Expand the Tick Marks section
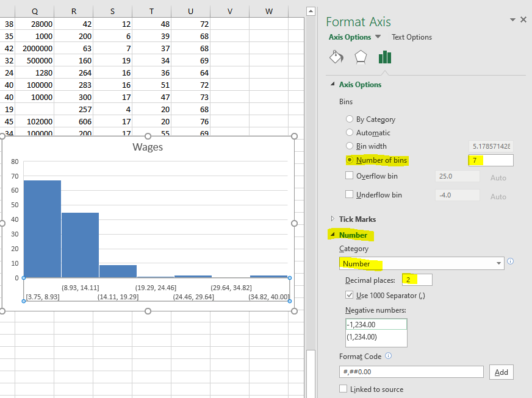The image size is (532, 398). [x=332, y=219]
